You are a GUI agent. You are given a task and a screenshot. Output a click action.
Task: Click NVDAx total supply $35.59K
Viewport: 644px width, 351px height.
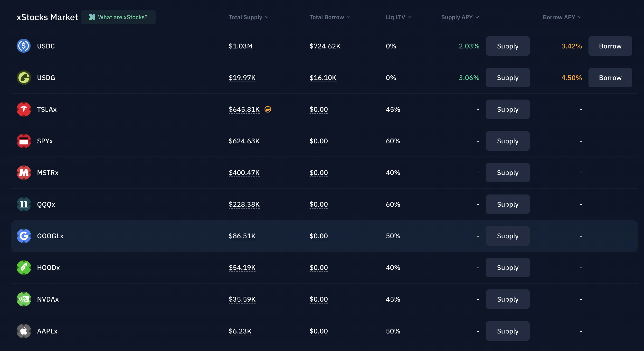[x=242, y=299]
